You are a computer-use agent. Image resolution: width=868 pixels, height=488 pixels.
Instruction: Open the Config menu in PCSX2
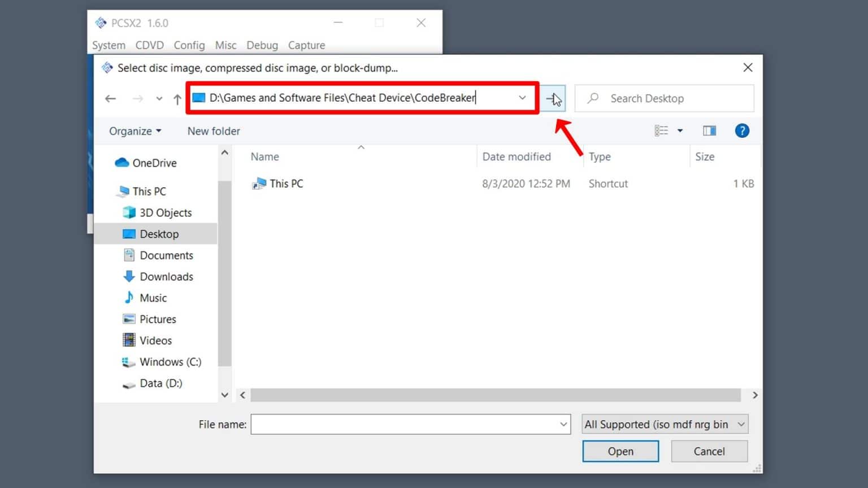point(189,45)
